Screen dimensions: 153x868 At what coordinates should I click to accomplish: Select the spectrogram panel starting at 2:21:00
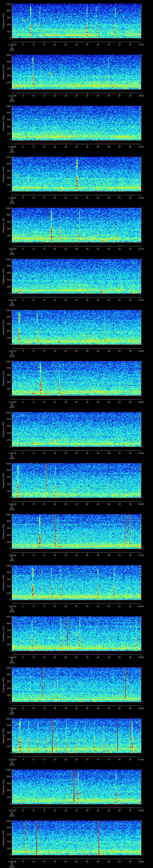coord(77,276)
